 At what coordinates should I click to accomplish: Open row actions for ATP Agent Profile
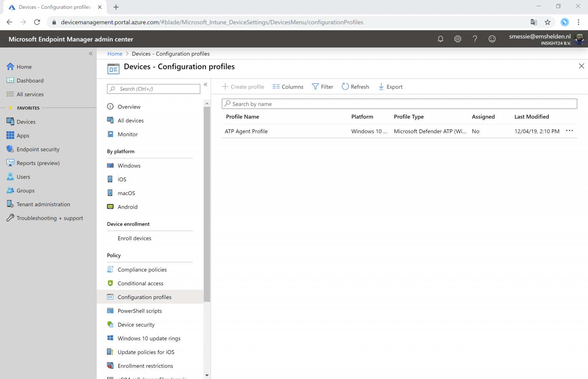click(x=569, y=131)
